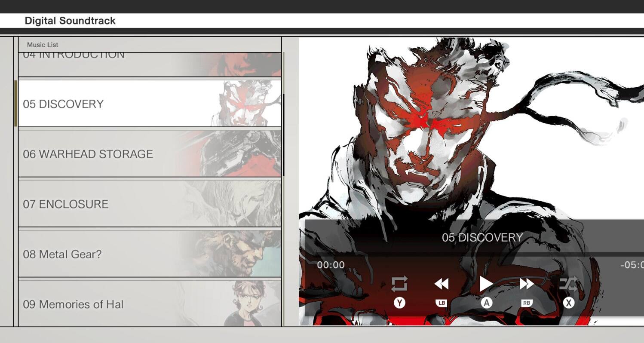Select 08 Metal Gear? track
The width and height of the screenshot is (644, 343).
pos(150,254)
